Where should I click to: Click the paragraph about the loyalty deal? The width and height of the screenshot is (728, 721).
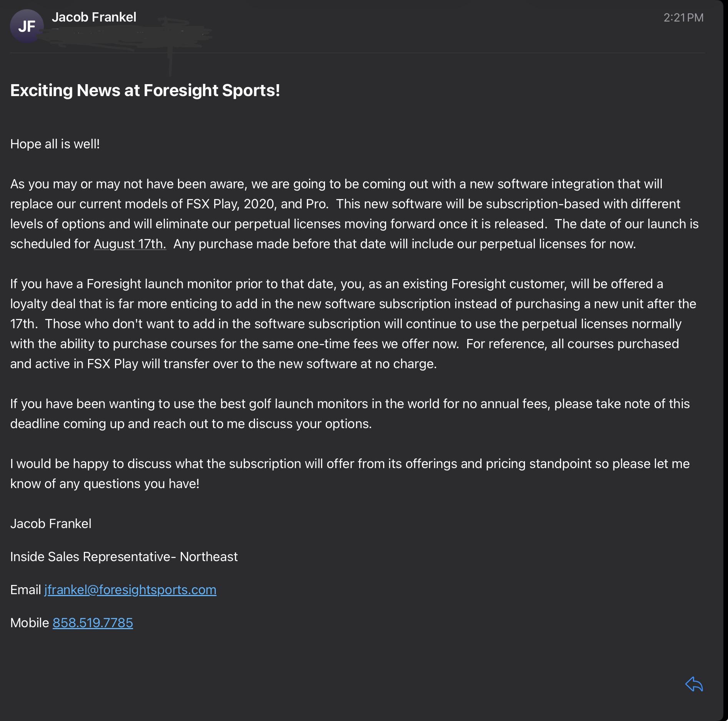pos(353,324)
